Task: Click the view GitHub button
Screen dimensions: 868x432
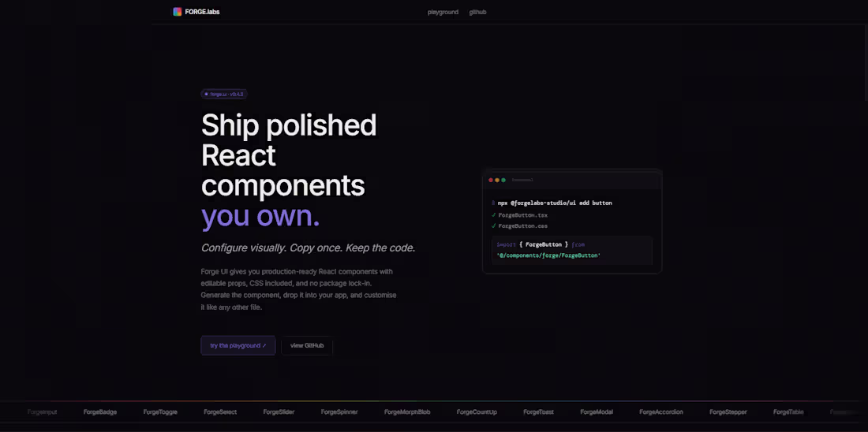Action: [307, 346]
